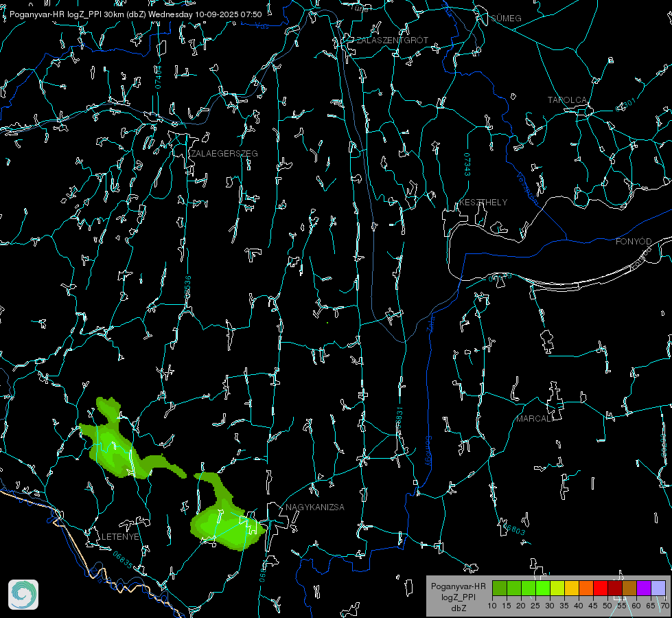Viewport: 672px width, 618px height.
Task: Click the Zala river label
Action: (430, 323)
